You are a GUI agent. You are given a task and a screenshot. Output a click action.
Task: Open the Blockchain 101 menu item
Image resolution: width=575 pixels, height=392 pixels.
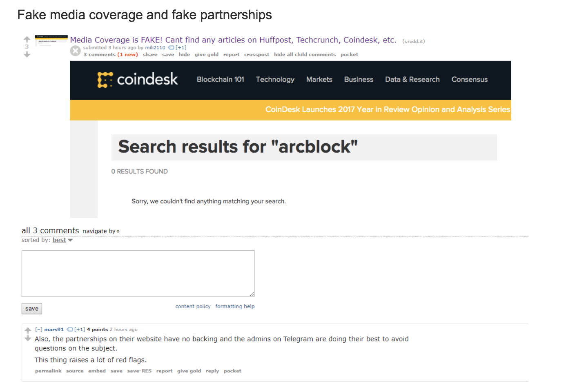point(220,79)
